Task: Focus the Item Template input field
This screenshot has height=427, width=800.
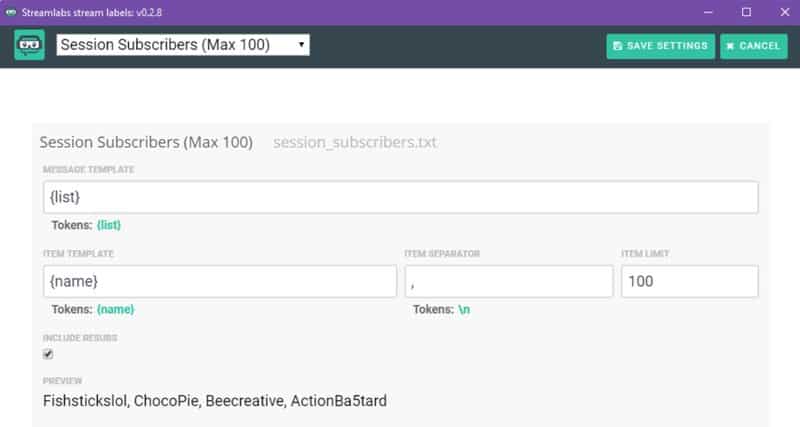Action: click(220, 281)
